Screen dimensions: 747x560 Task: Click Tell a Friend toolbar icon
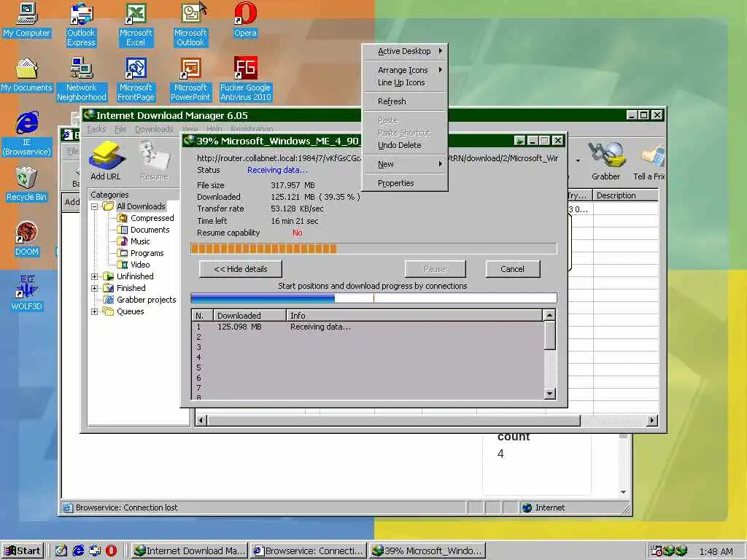coord(649,161)
